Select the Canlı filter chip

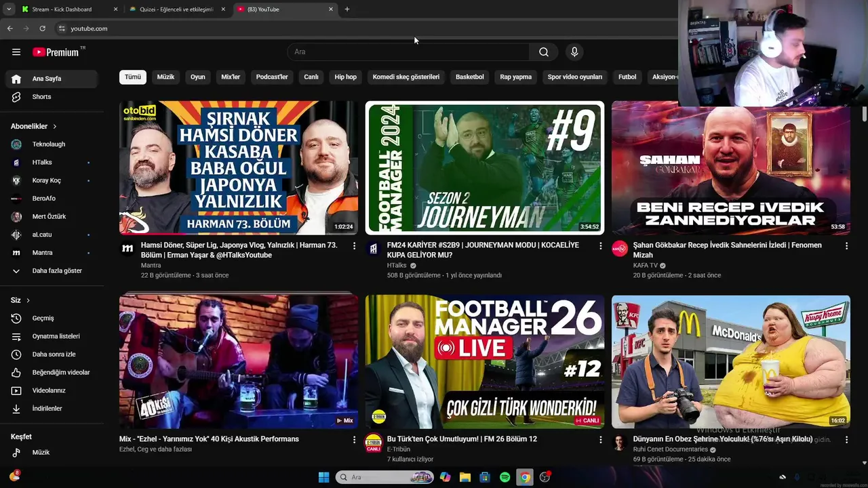pyautogui.click(x=311, y=77)
